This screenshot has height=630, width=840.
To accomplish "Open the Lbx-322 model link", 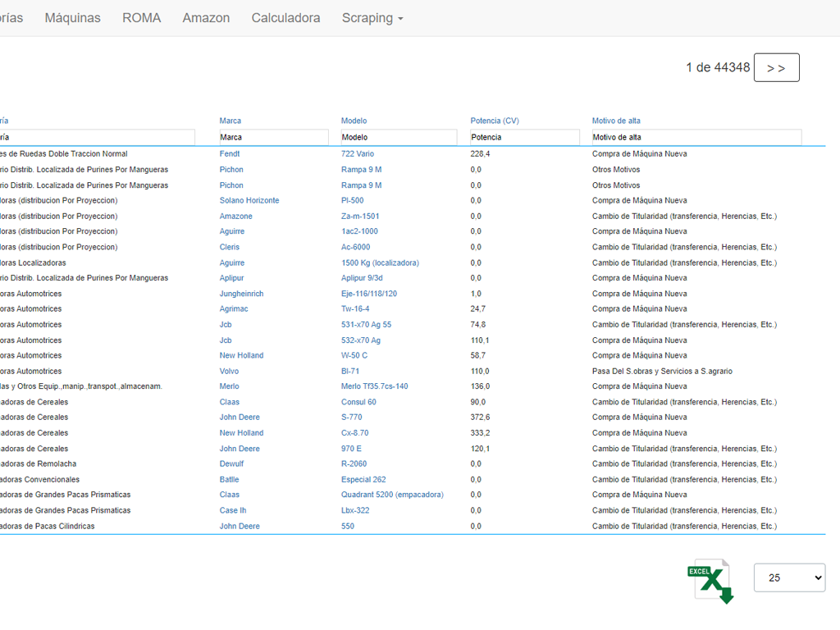I will (x=355, y=510).
